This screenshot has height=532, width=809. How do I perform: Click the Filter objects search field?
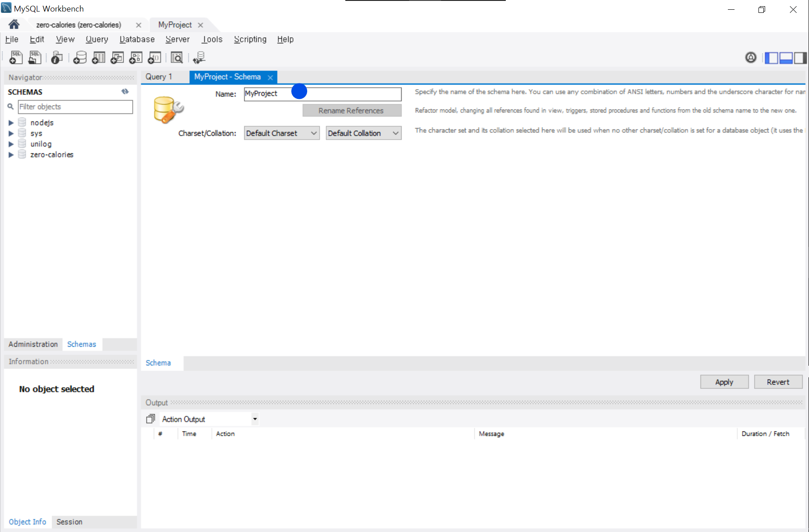click(x=75, y=107)
